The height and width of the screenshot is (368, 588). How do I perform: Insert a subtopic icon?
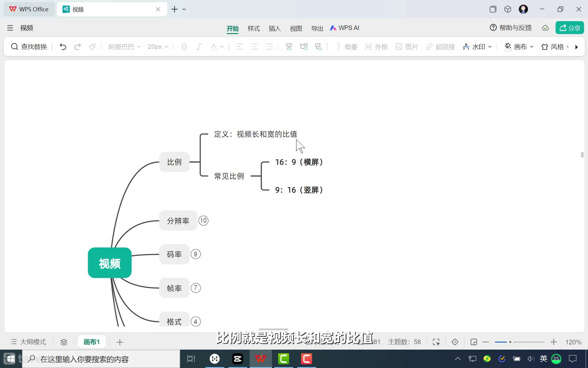pos(304,47)
